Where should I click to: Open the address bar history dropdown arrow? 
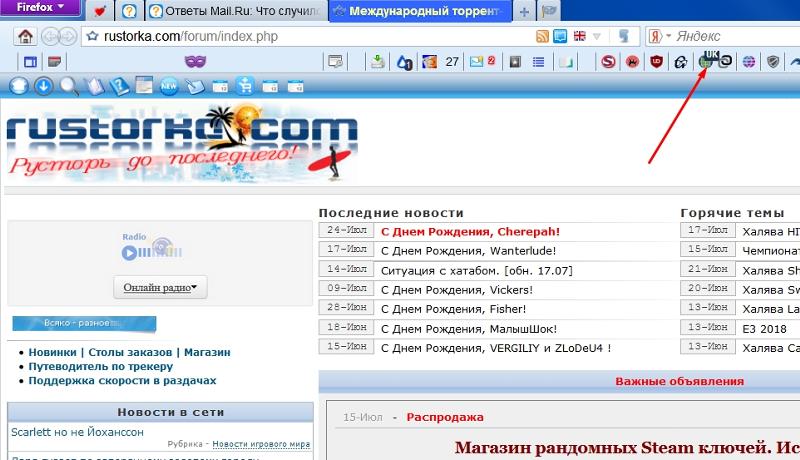click(x=596, y=36)
